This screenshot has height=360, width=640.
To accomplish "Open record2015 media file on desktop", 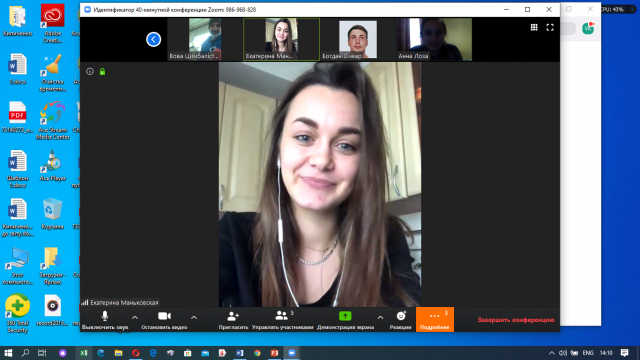I will coord(53,310).
